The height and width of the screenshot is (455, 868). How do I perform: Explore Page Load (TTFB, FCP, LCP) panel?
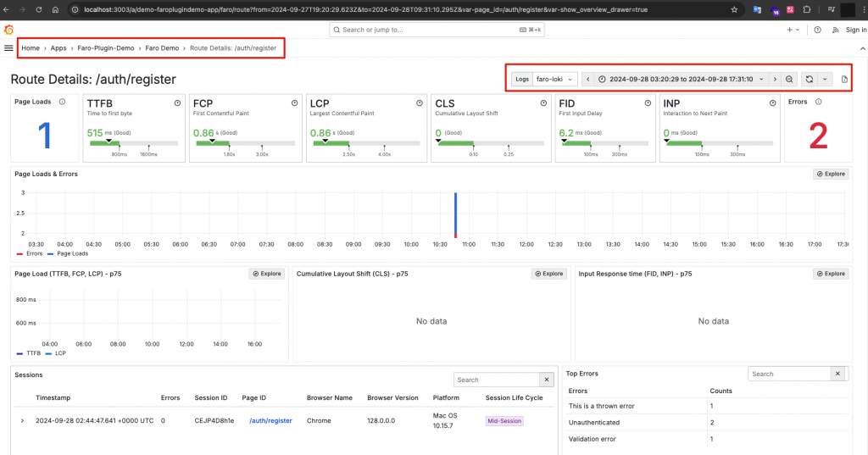(x=267, y=274)
